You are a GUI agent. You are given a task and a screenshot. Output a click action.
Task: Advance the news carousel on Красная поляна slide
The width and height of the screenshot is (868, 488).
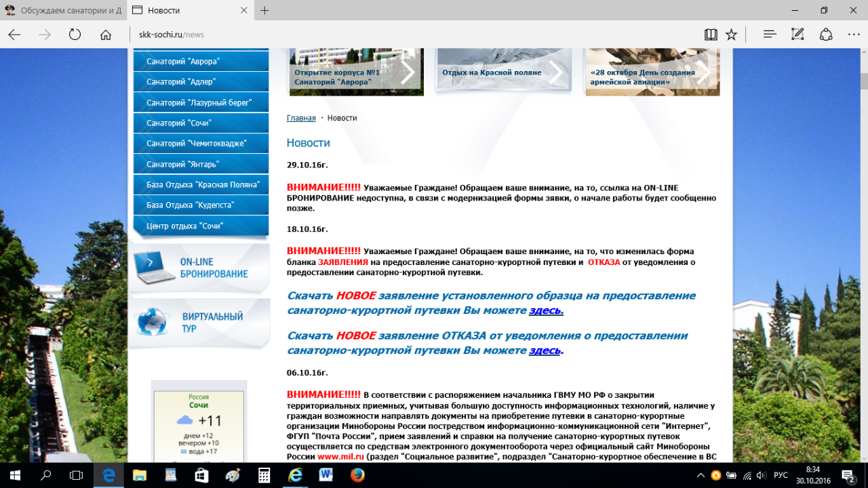coord(555,72)
